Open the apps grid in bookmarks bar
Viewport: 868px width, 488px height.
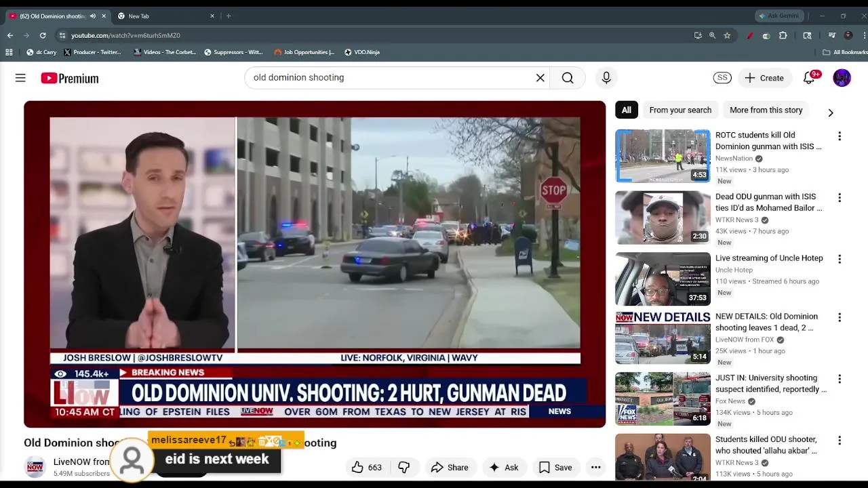[9, 52]
